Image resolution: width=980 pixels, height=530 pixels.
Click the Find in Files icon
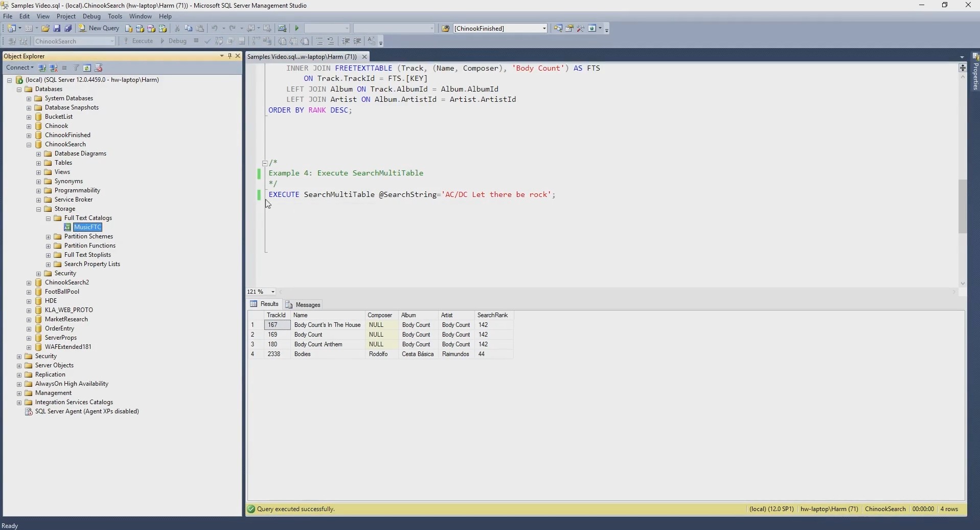pos(445,29)
